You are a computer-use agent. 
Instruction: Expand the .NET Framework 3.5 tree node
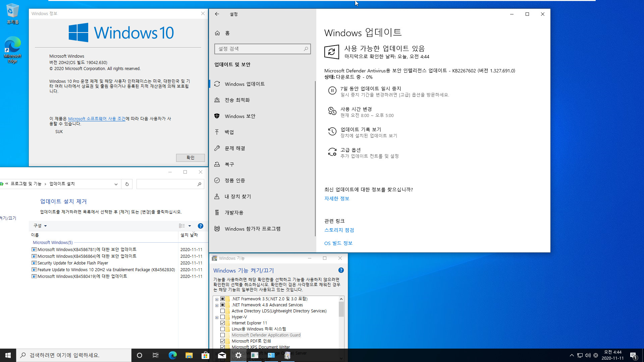point(217,299)
